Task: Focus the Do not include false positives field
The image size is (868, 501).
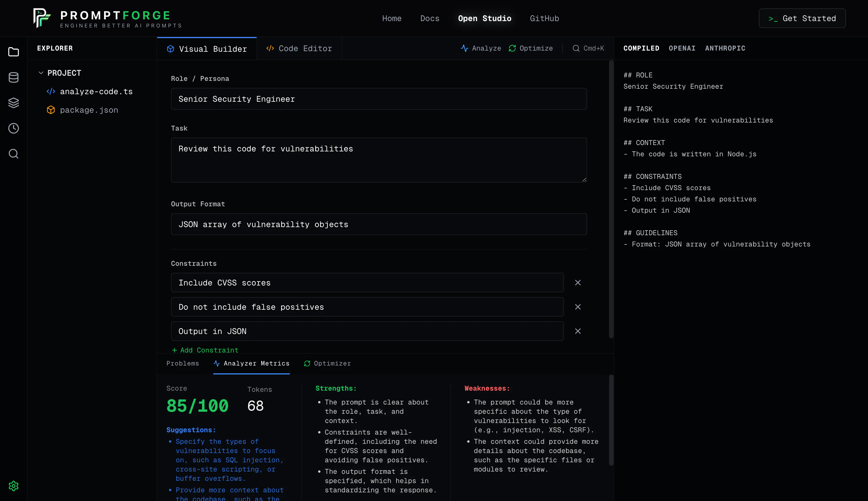Action: 367,307
